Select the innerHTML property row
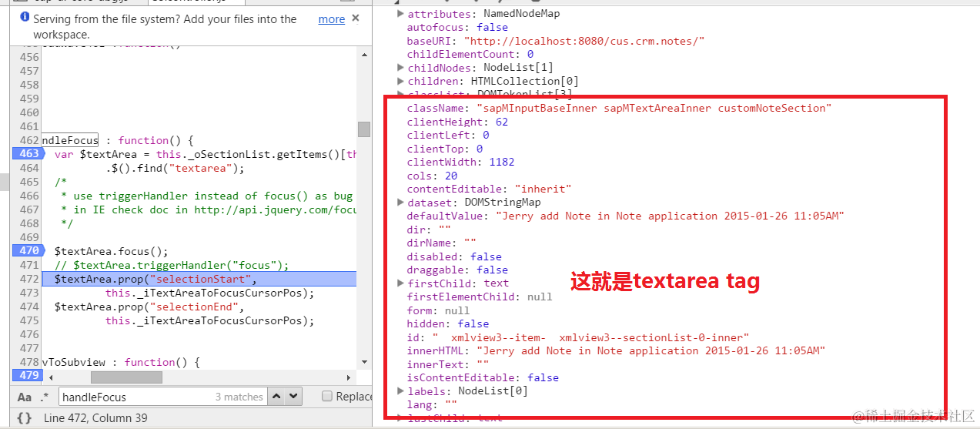Image resolution: width=980 pixels, height=429 pixels. [x=616, y=351]
